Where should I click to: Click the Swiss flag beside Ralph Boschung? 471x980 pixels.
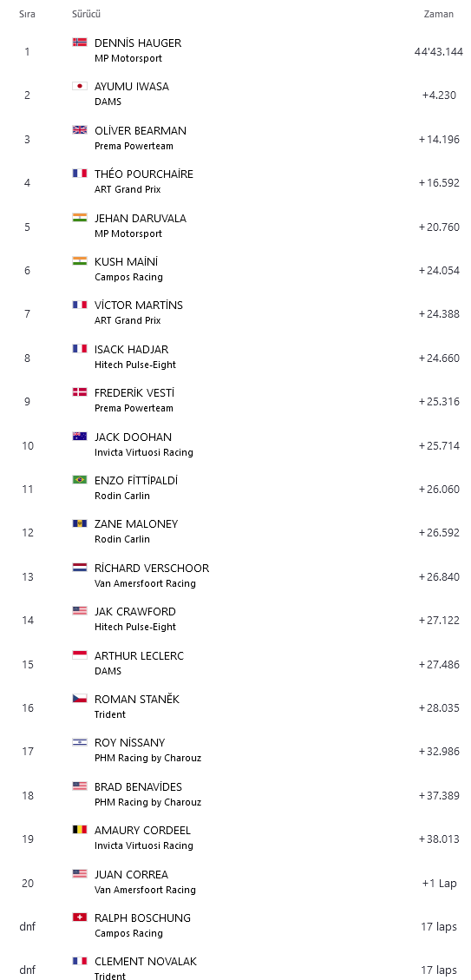pyautogui.click(x=79, y=918)
